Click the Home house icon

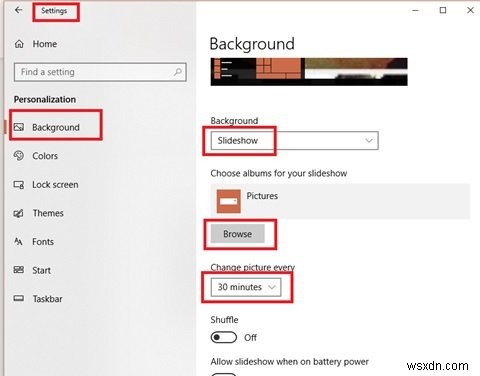pos(19,44)
